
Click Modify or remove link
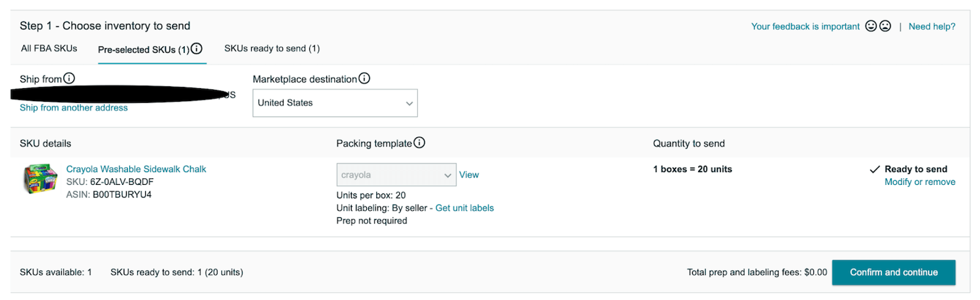[x=920, y=182]
